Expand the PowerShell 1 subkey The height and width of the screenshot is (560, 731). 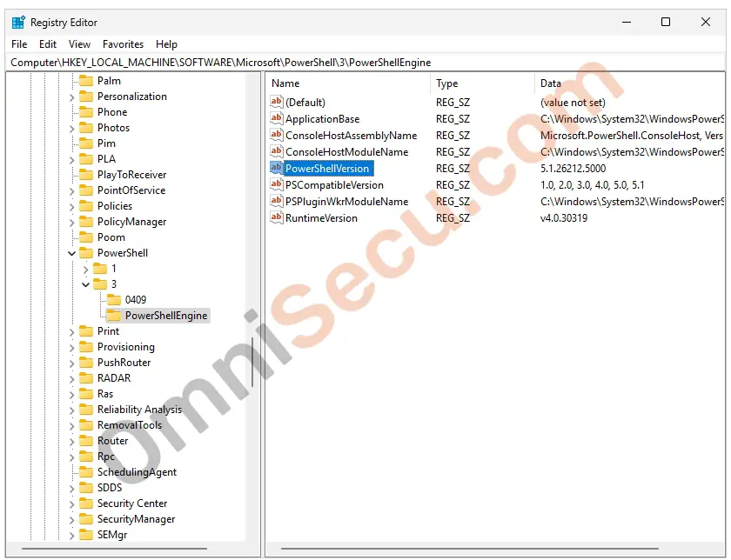[86, 270]
